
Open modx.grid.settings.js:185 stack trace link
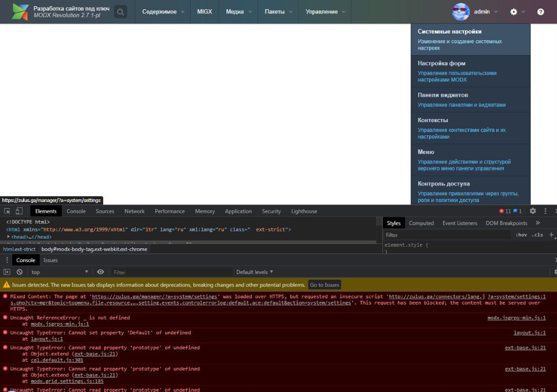(x=67, y=381)
